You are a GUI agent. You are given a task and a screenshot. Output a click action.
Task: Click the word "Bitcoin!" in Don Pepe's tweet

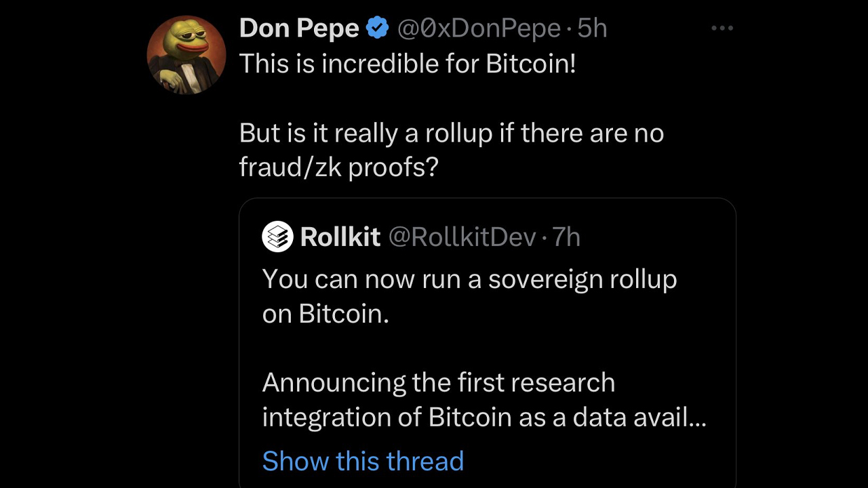(x=531, y=64)
